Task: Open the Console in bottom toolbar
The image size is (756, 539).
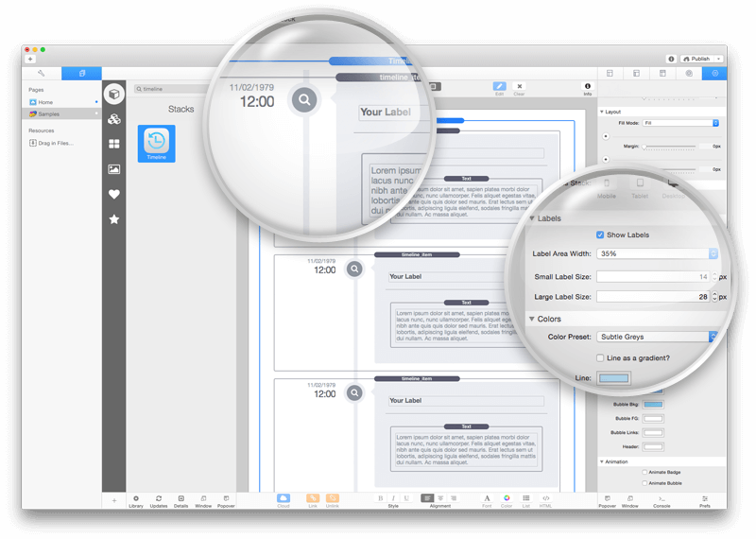Action: click(x=661, y=499)
